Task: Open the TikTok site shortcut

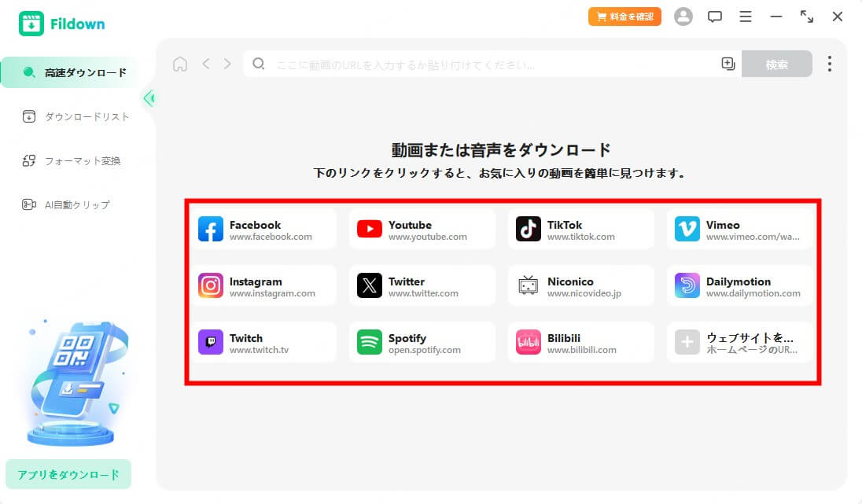Action: click(x=581, y=230)
